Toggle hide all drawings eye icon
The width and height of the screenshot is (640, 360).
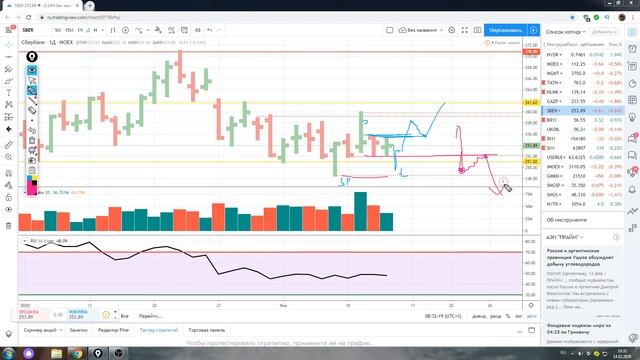click(x=9, y=209)
